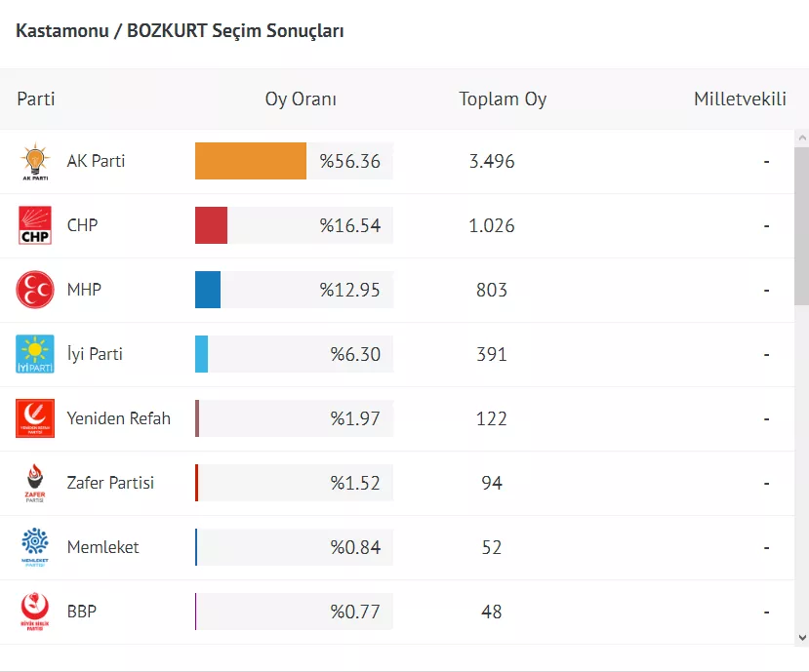This screenshot has height=672, width=809.
Task: Click the BBP red crescent logo
Action: [35, 612]
